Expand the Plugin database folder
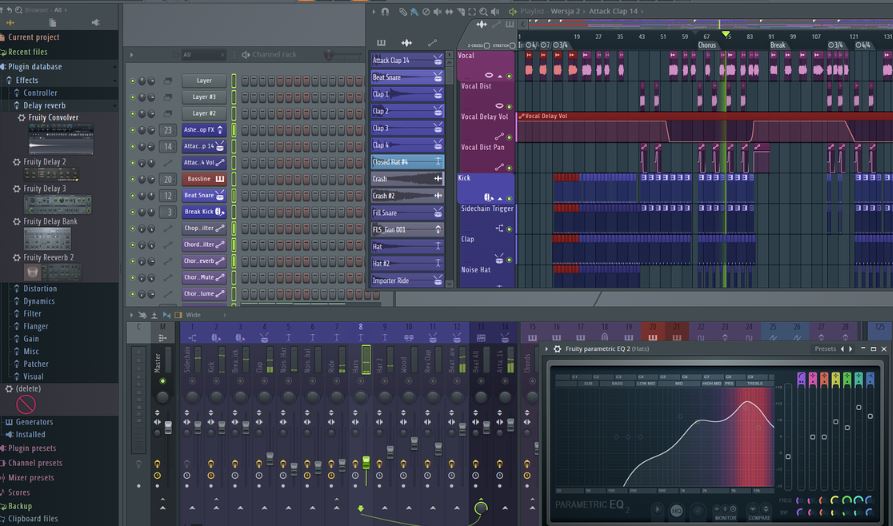Screen dimensions: 893x526 click(34, 67)
